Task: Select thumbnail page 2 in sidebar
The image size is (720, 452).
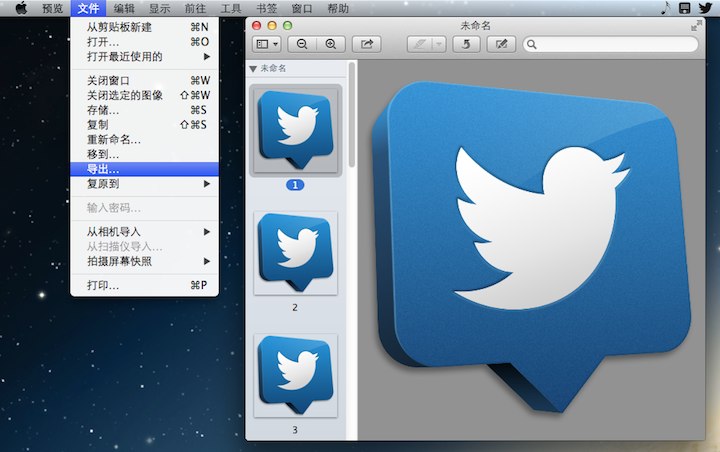Action: click(295, 253)
